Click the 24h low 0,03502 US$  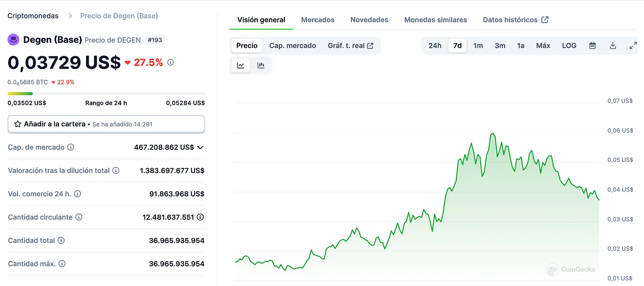coord(27,103)
